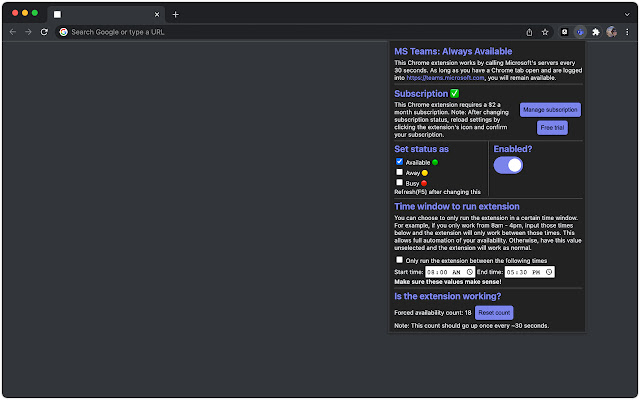The image size is (640, 400).
Task: Click the Start time input field
Action: pos(450,272)
